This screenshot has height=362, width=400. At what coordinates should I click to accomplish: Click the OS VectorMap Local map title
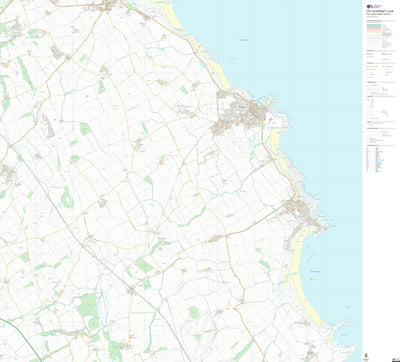pyautogui.click(x=380, y=11)
